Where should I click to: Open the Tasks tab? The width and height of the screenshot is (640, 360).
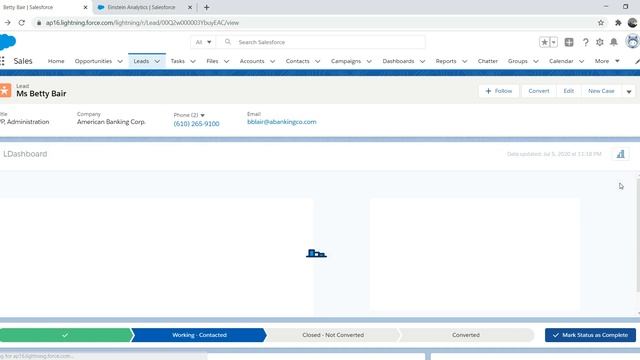pos(178,61)
